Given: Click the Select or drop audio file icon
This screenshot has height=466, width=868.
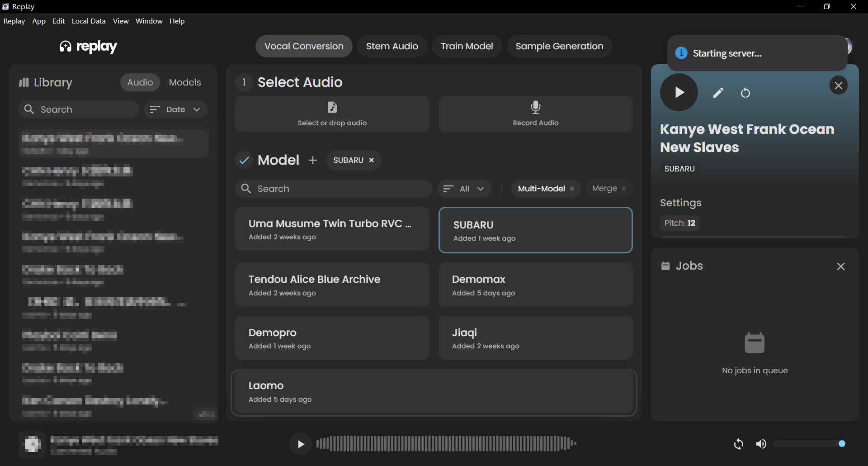Looking at the screenshot, I should pyautogui.click(x=332, y=107).
